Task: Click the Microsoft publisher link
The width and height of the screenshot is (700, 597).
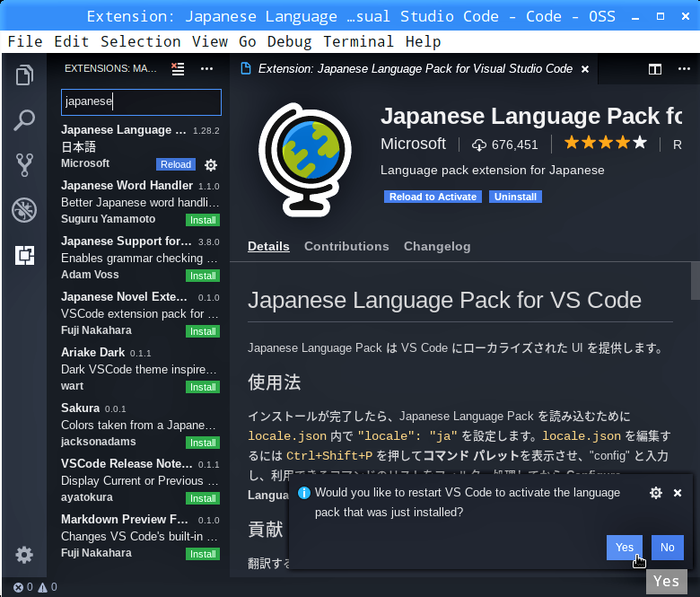Action: (413, 144)
